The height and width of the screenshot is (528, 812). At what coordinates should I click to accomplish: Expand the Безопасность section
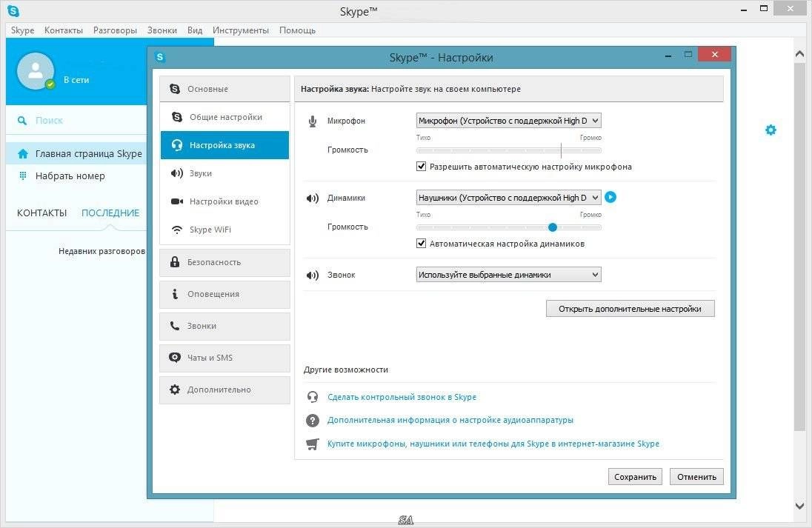(224, 262)
